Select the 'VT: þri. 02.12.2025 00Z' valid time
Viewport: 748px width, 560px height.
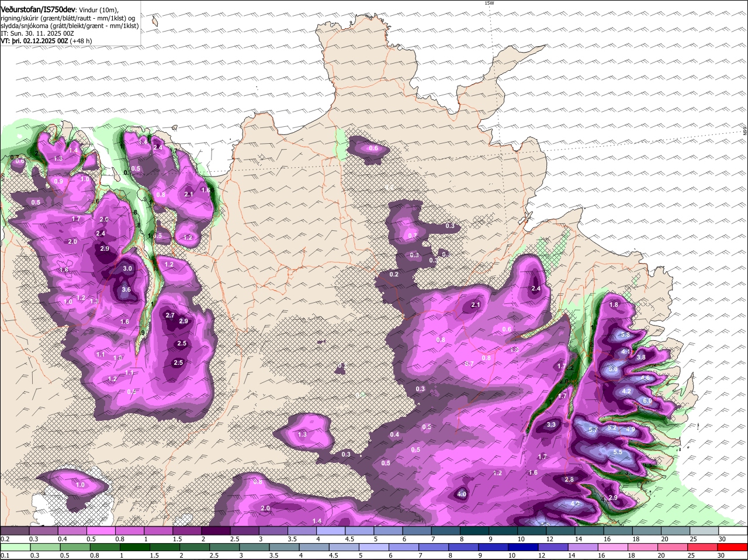[34, 41]
